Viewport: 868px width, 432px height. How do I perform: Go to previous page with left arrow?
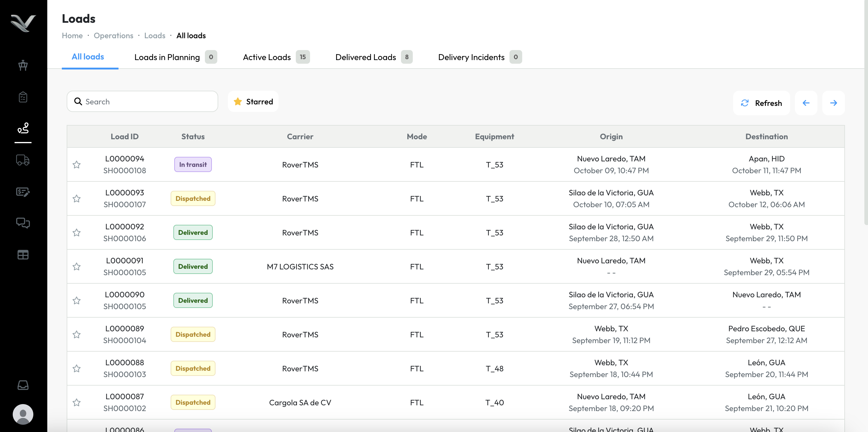point(806,103)
